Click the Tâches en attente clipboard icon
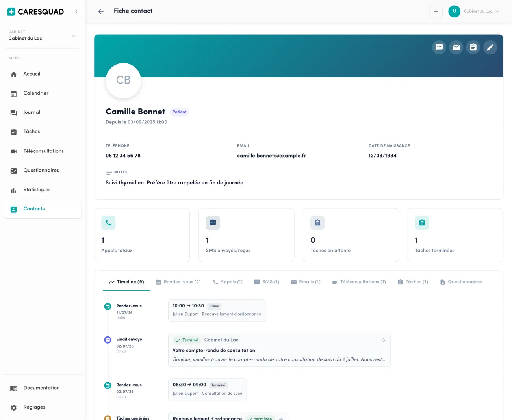The height and width of the screenshot is (420, 512). [317, 223]
